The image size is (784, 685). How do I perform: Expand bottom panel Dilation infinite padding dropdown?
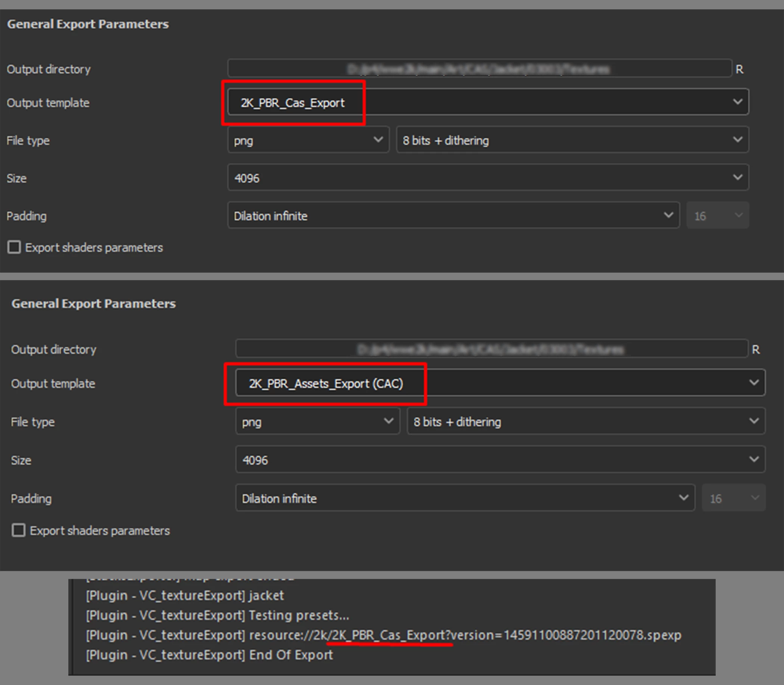pyautogui.click(x=464, y=498)
